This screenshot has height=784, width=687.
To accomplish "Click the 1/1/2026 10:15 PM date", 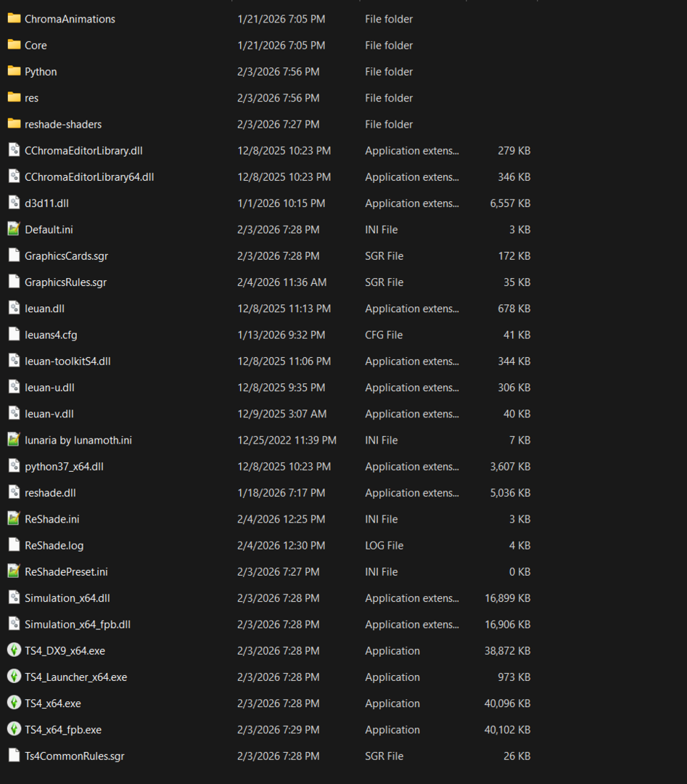I will (x=281, y=203).
